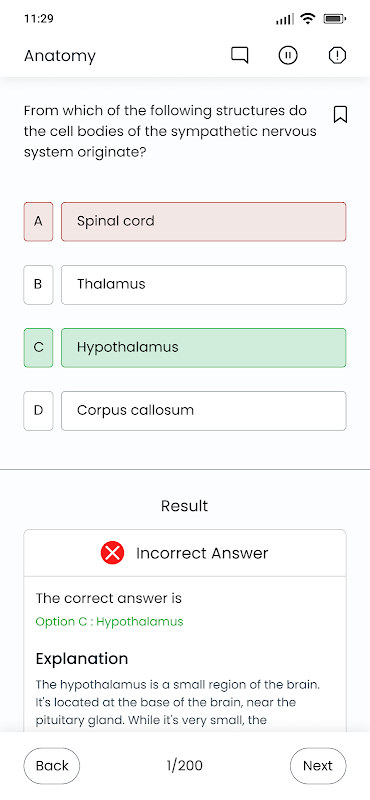Check the battery status icon
The width and height of the screenshot is (370, 800).
click(335, 19)
